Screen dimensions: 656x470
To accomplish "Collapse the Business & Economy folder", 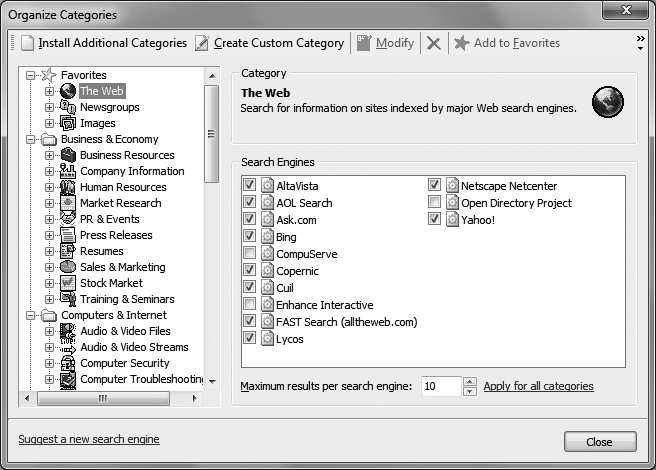I will coord(32,139).
